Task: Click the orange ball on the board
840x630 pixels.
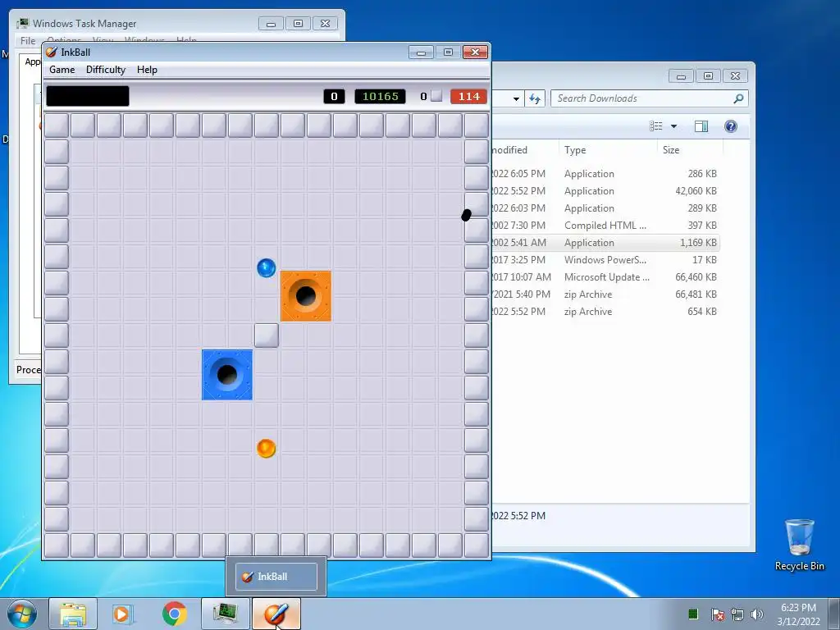Action: click(x=267, y=449)
